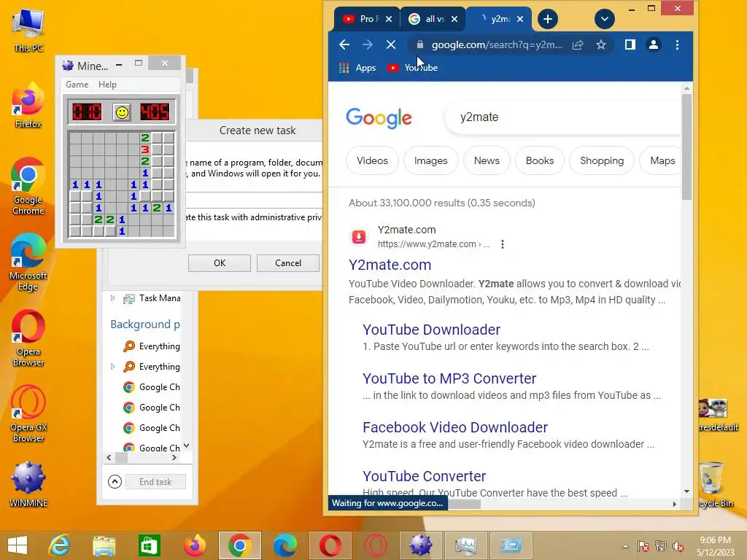
Task: Open YouTube bookmark in bookmarks bar
Action: [x=413, y=68]
